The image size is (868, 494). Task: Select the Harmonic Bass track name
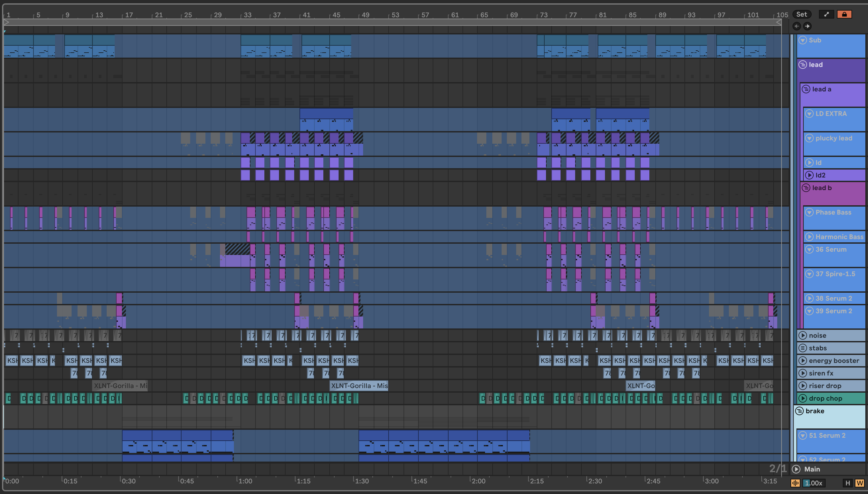point(840,237)
